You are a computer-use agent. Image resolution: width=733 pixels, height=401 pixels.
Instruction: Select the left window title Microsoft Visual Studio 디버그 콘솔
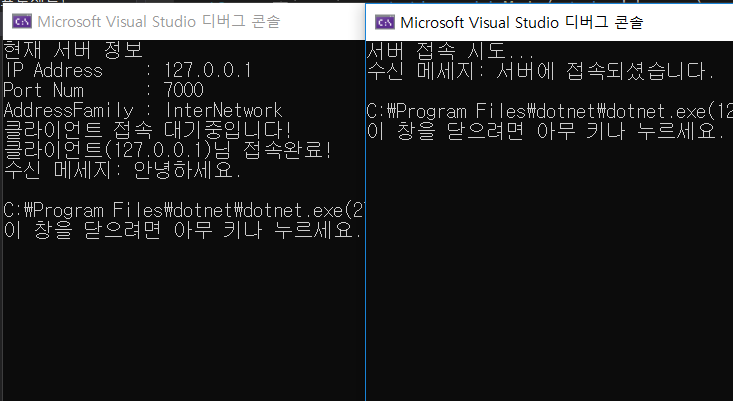(159, 21)
